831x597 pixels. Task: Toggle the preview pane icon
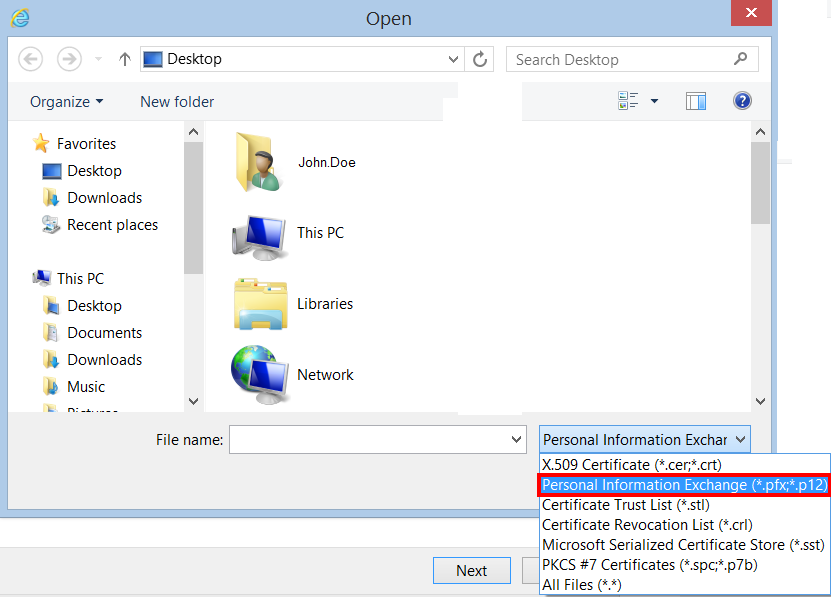tap(696, 101)
